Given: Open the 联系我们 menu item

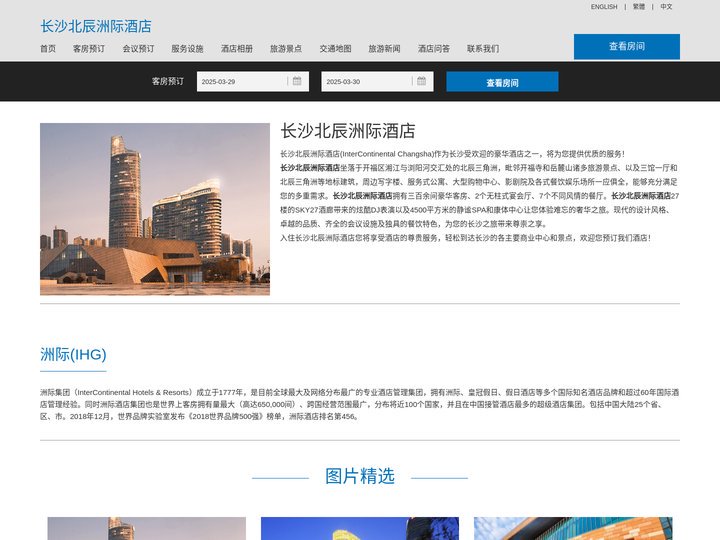Looking at the screenshot, I should [x=483, y=49].
